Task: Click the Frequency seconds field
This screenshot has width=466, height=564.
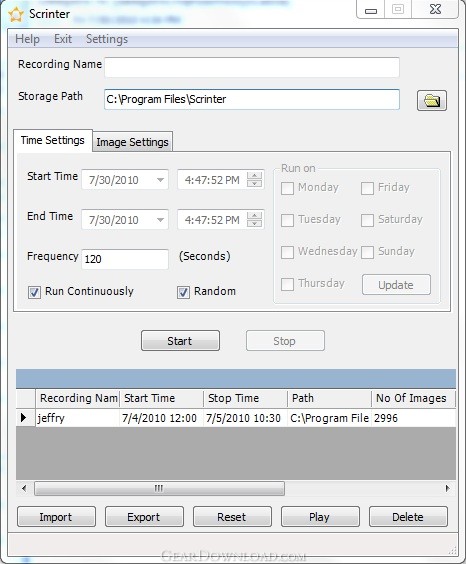Action: pos(125,259)
